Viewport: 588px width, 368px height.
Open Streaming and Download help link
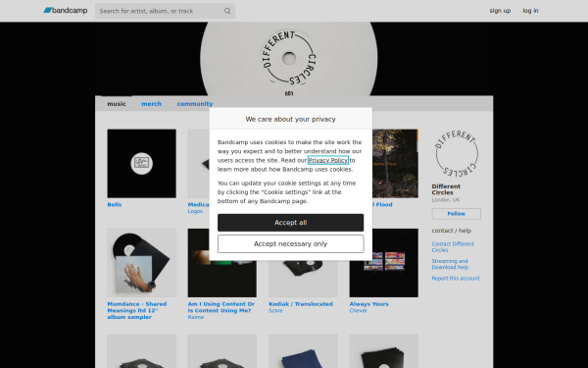[x=450, y=264]
